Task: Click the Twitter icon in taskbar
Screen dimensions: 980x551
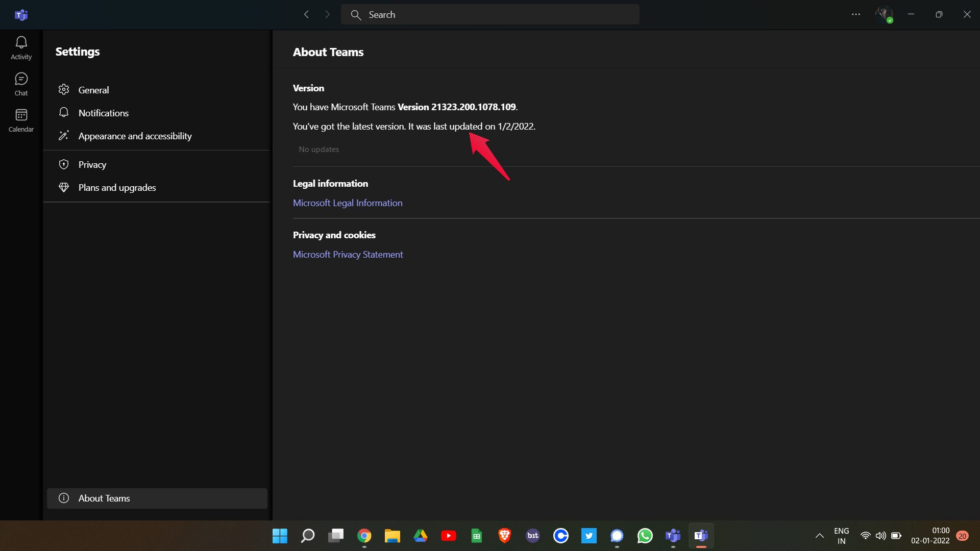Action: click(589, 536)
